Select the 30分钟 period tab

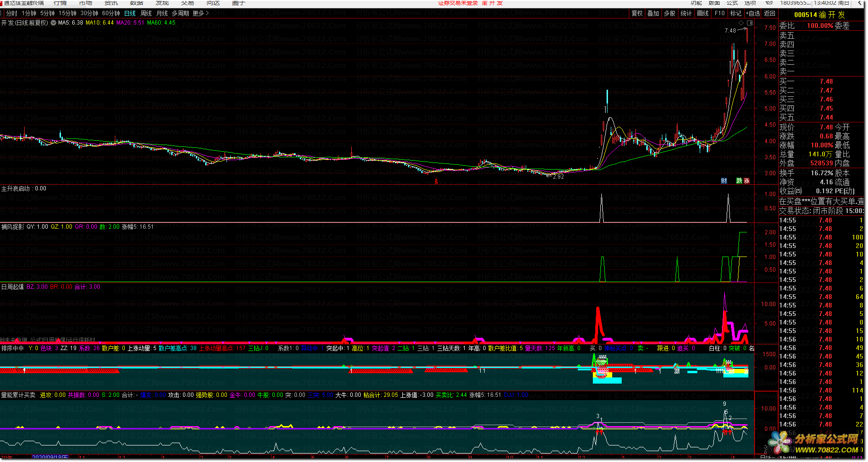pyautogui.click(x=89, y=13)
